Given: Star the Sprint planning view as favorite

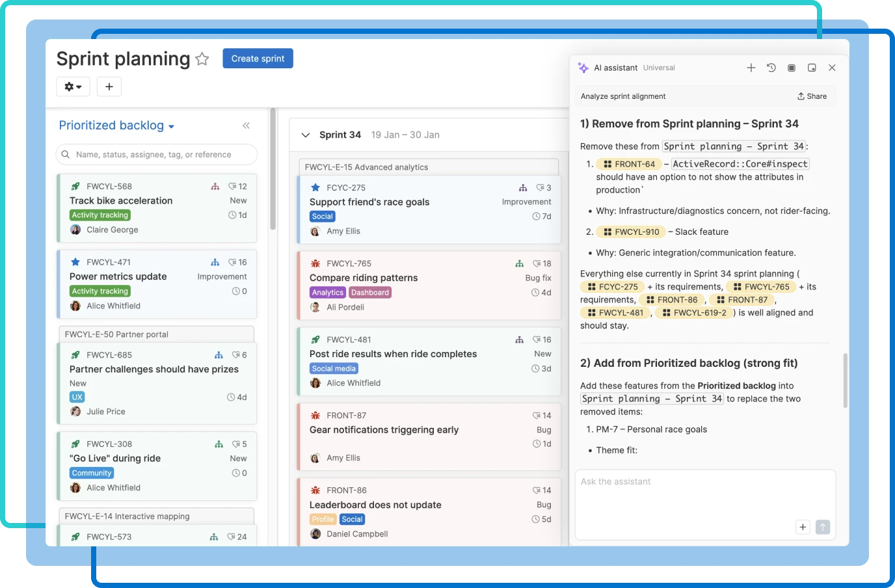Looking at the screenshot, I should tap(202, 59).
